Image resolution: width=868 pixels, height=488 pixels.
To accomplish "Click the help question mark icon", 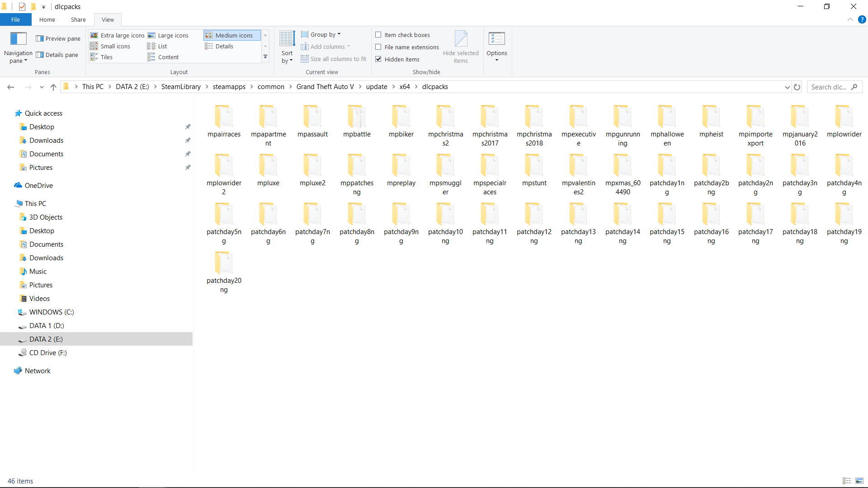I will (862, 19).
